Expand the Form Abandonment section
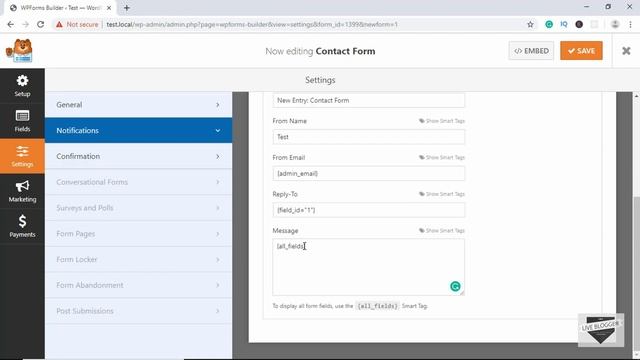 138,285
